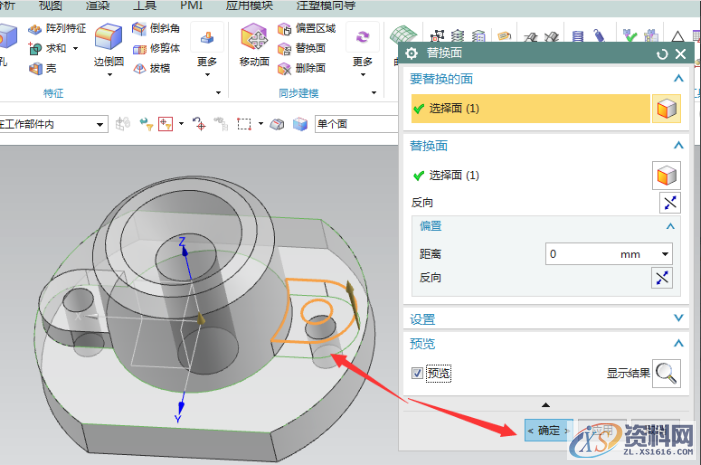Click the 移动面 (Move Face) tool

[x=254, y=44]
